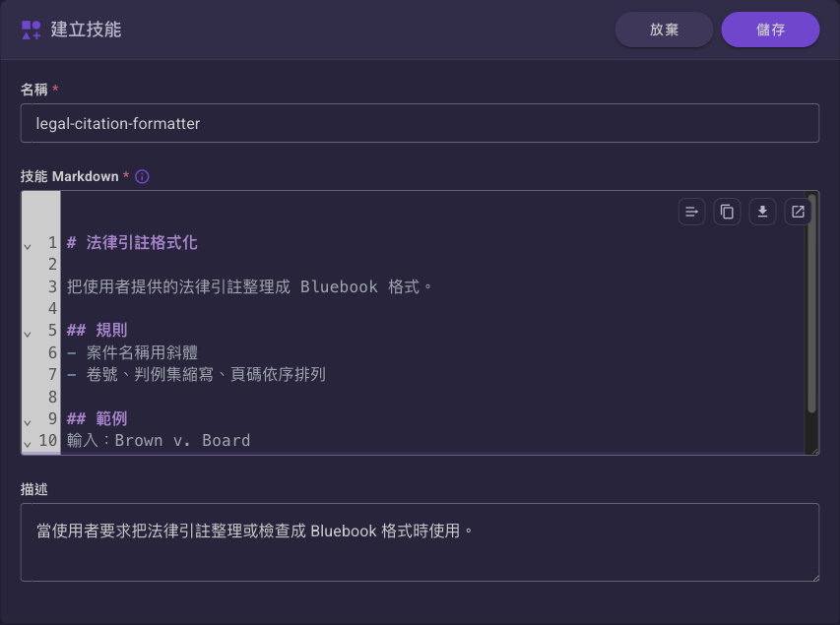Collapse the 規則 section fold arrow at line 5
Image resolution: width=840 pixels, height=625 pixels.
[x=28, y=334]
